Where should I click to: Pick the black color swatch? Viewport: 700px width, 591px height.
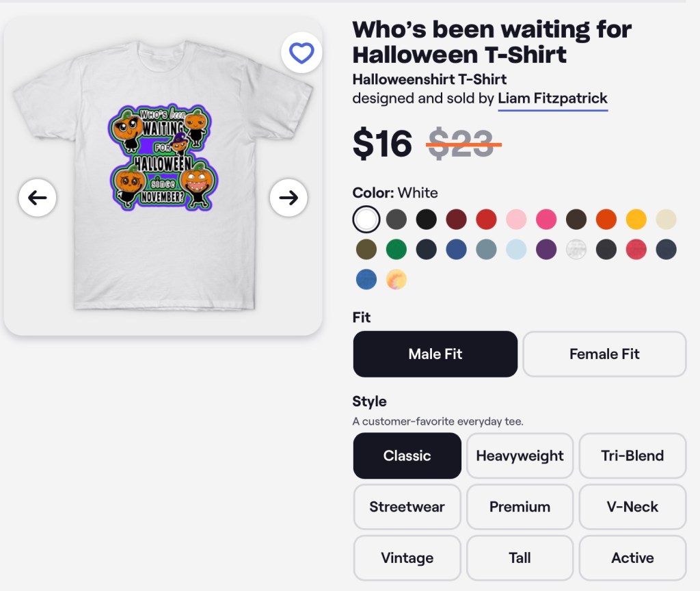coord(427,219)
